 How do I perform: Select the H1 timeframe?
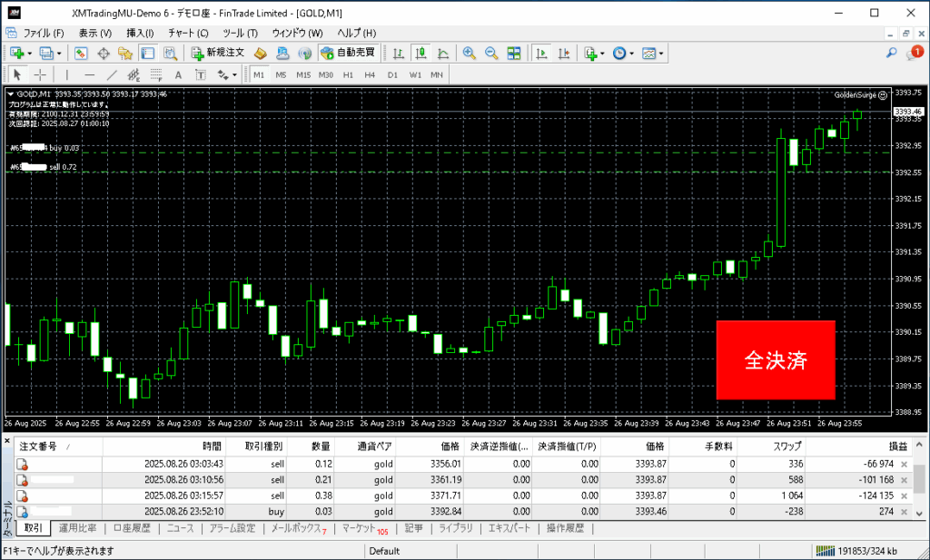coord(348,74)
